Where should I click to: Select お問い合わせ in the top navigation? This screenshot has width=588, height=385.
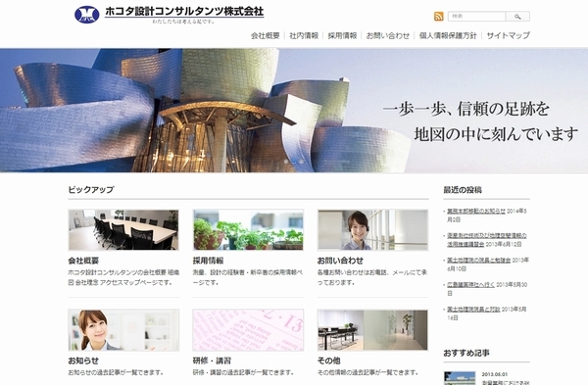click(388, 35)
